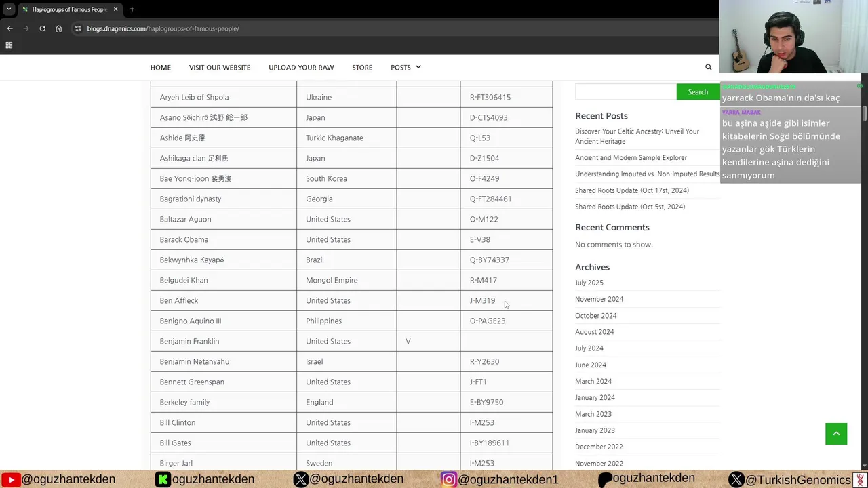This screenshot has height=488, width=868.
Task: Reload the page with the refresh icon
Action: click(42, 28)
